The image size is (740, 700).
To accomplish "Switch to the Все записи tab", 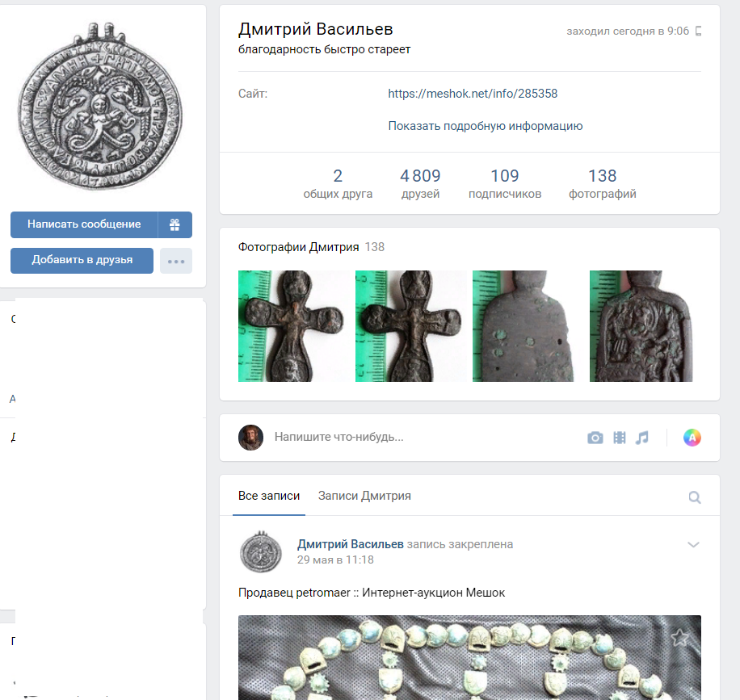I will [269, 496].
